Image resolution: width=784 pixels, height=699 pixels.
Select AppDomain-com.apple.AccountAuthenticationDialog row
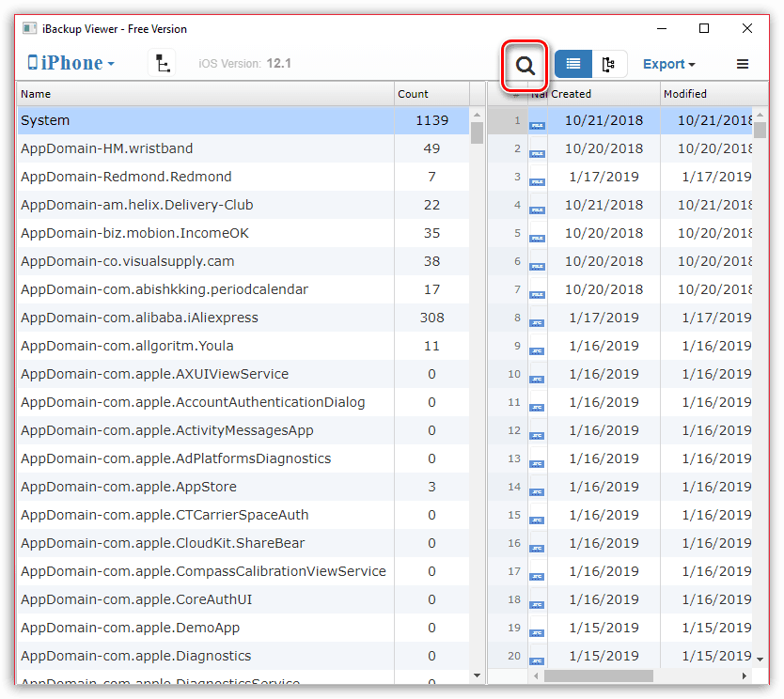coord(243,402)
